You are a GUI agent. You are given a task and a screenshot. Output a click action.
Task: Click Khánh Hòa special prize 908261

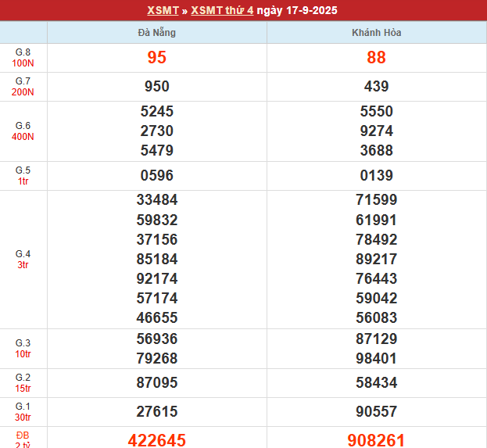pos(377,440)
